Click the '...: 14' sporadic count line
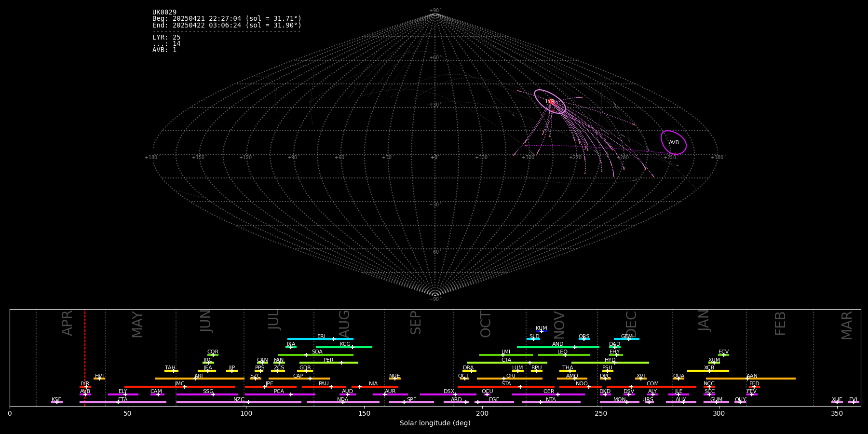This screenshot has height=434, width=868. (x=166, y=44)
